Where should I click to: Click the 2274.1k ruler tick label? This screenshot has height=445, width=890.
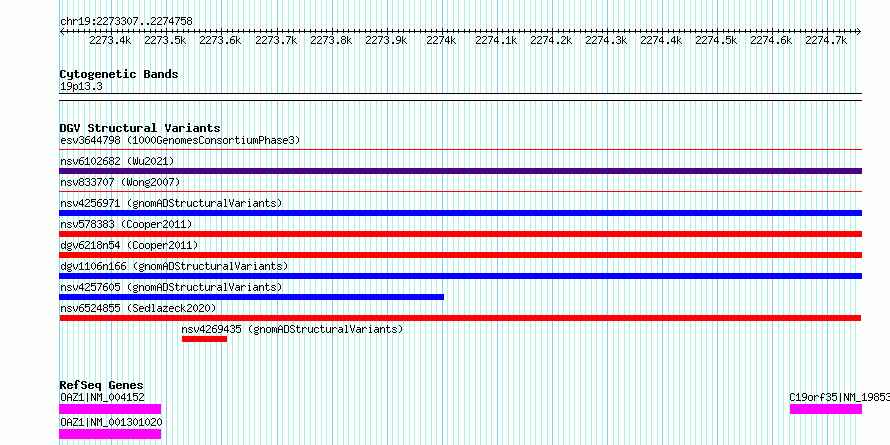(x=496, y=41)
